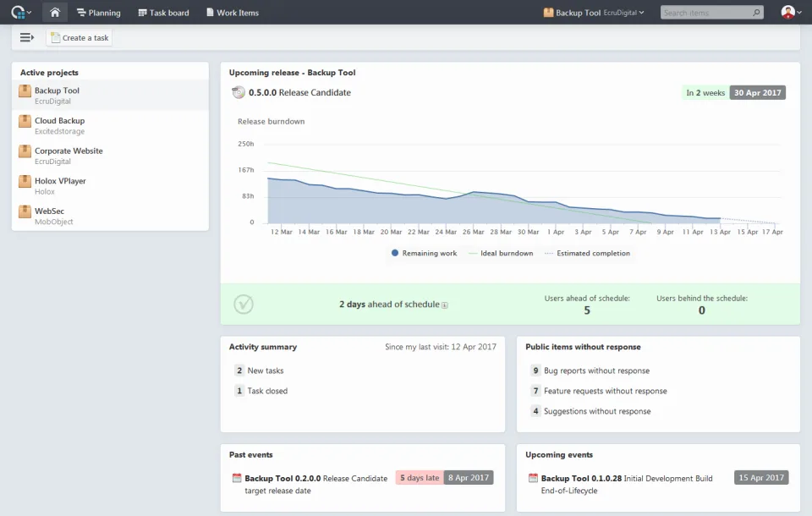Open the New tasks activity link
This screenshot has height=516, width=812.
pyautogui.click(x=265, y=371)
